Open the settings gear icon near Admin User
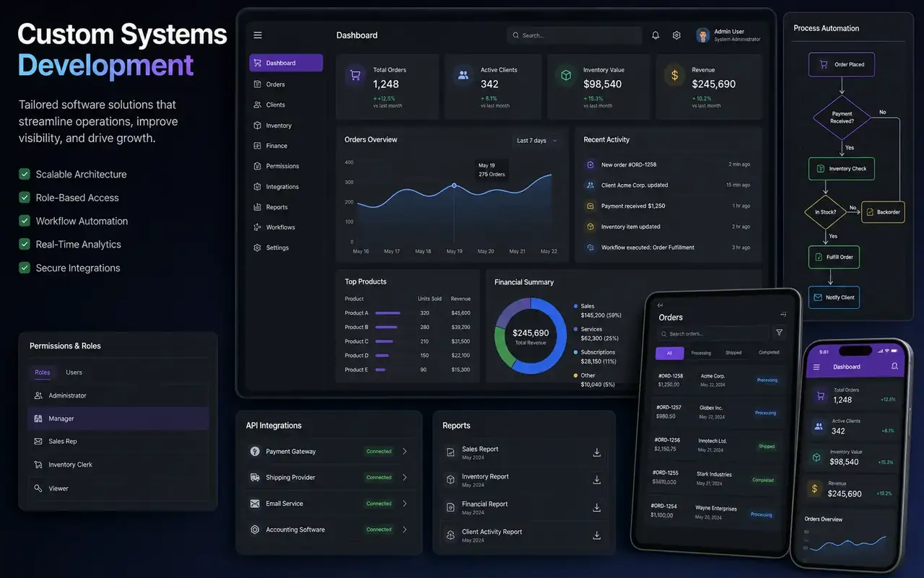This screenshot has height=578, width=924. (x=676, y=35)
